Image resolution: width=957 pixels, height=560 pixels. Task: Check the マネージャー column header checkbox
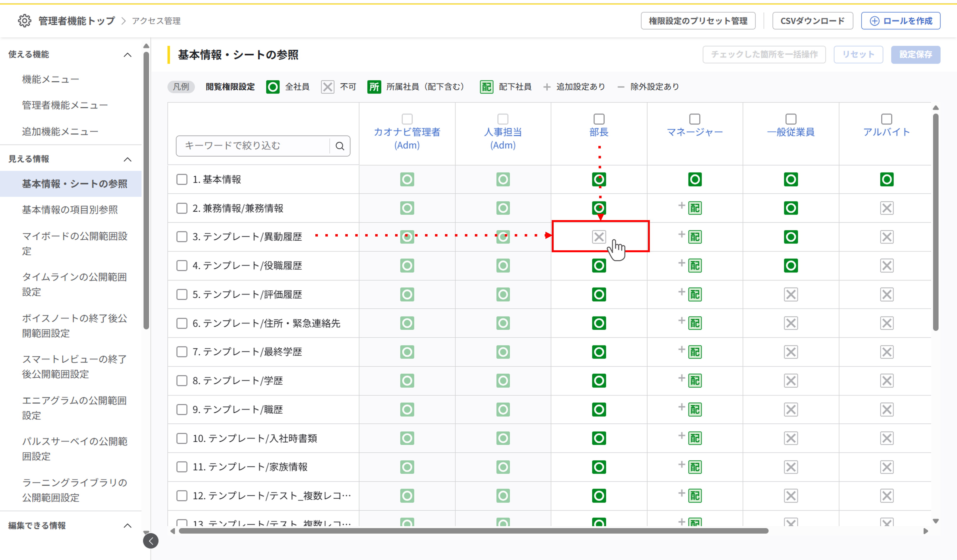[x=695, y=119]
